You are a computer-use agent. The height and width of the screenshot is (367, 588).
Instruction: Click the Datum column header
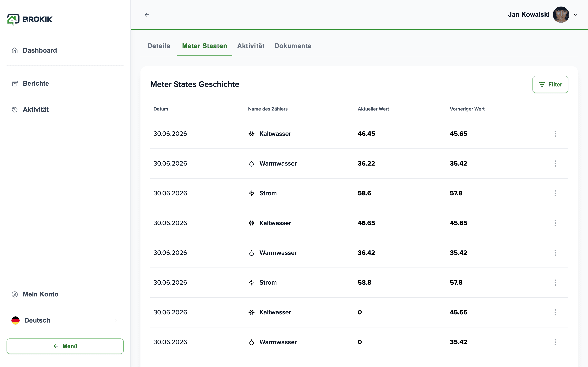click(x=161, y=109)
